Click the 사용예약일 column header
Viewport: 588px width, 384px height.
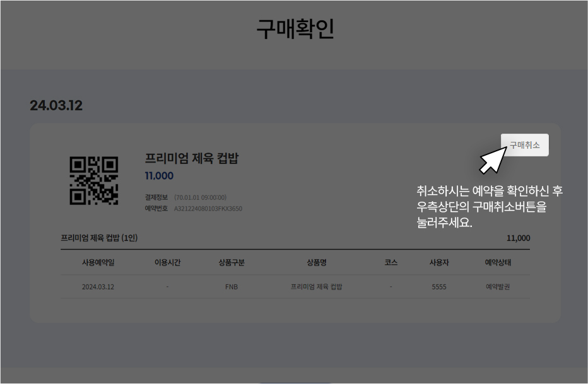point(100,262)
